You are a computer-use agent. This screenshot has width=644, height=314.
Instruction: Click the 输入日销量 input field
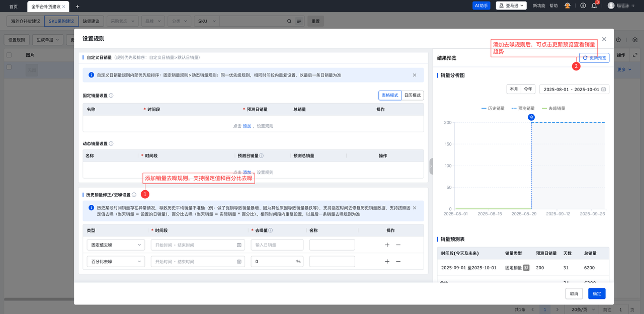[x=277, y=245]
